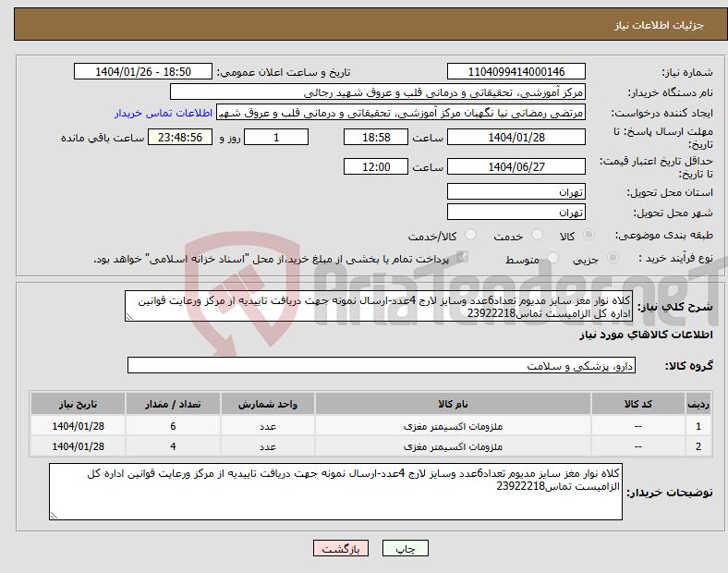
Task: Click row 2 item name ملزومات اکسیمتر مغزی
Action: point(453,446)
